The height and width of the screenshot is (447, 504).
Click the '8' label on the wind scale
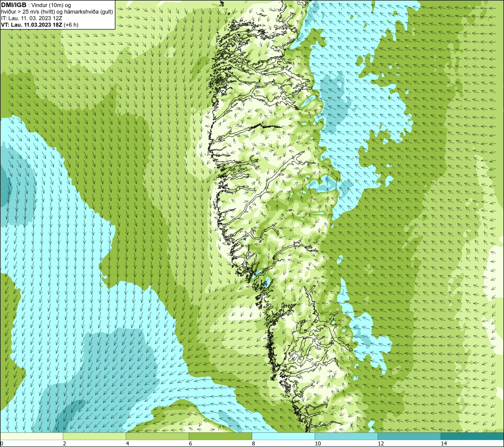pos(254,444)
